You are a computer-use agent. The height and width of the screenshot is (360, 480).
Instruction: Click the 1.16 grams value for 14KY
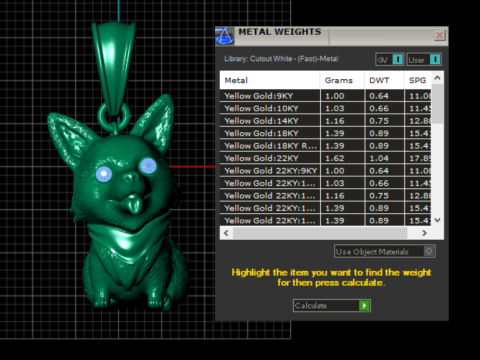click(x=335, y=121)
